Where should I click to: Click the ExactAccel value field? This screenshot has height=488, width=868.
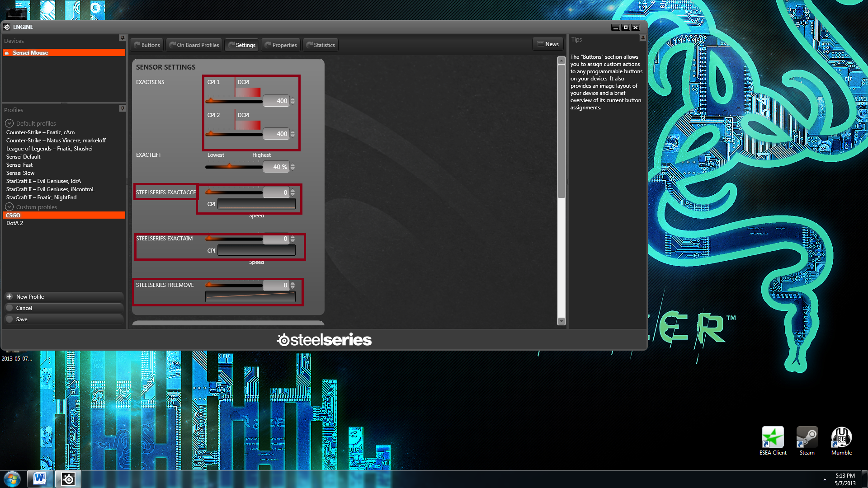pos(277,192)
